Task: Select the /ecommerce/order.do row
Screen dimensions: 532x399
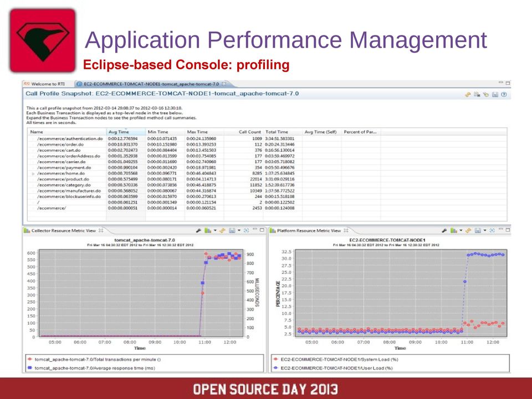Action: point(267,145)
